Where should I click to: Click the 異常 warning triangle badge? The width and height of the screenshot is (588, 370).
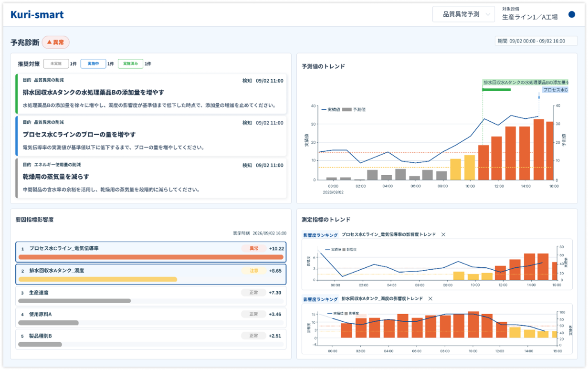pyautogui.click(x=56, y=42)
